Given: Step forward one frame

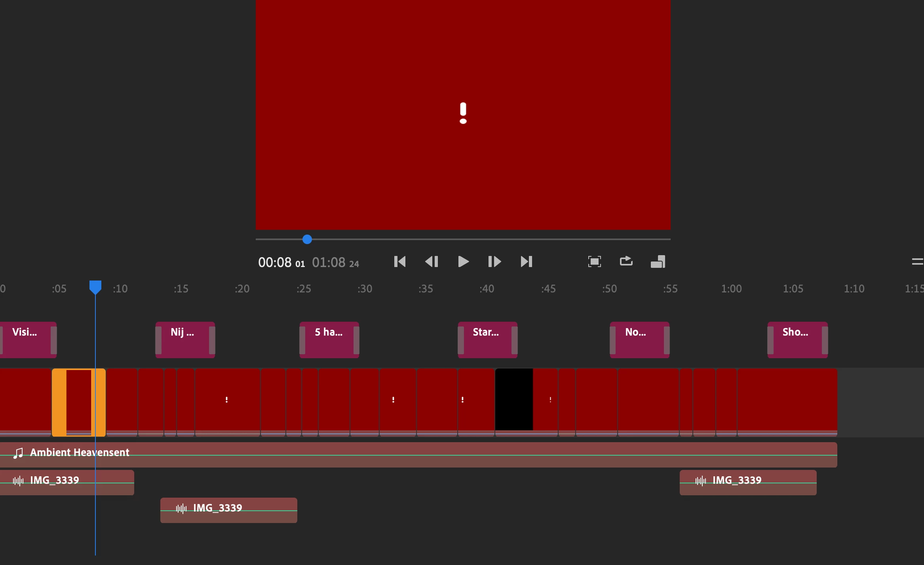Looking at the screenshot, I should pyautogui.click(x=495, y=262).
